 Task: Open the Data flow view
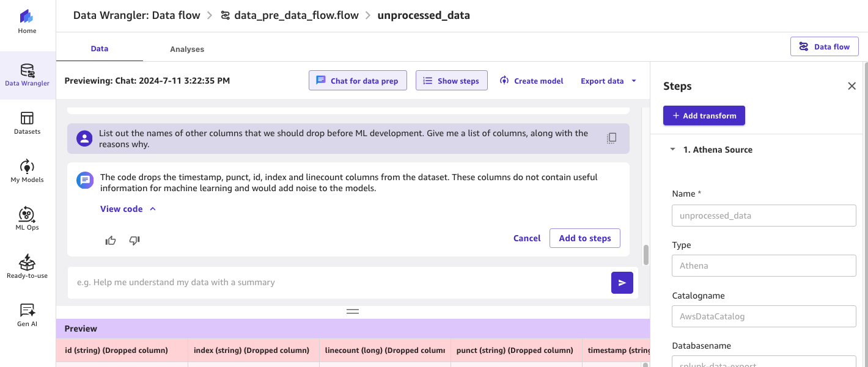(824, 46)
